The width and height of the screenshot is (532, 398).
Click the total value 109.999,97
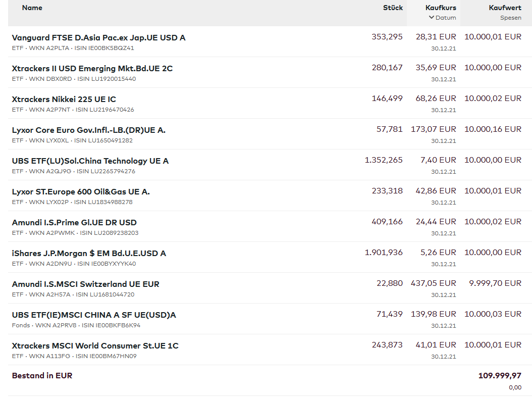(500, 376)
